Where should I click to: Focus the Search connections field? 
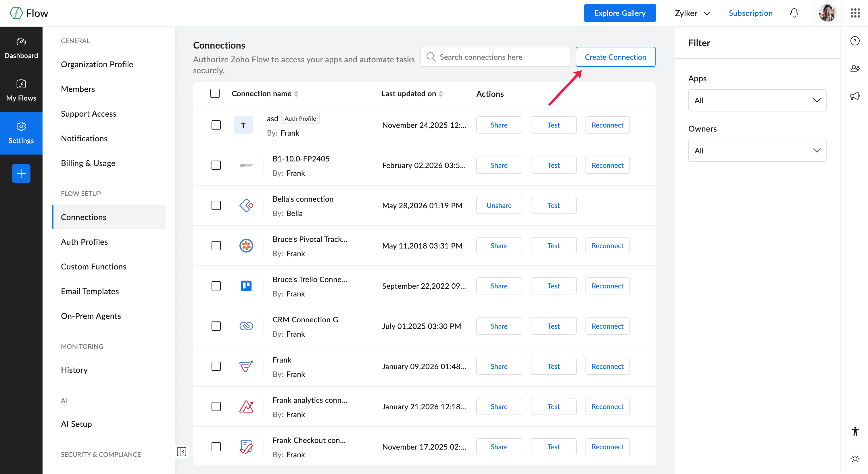click(496, 57)
